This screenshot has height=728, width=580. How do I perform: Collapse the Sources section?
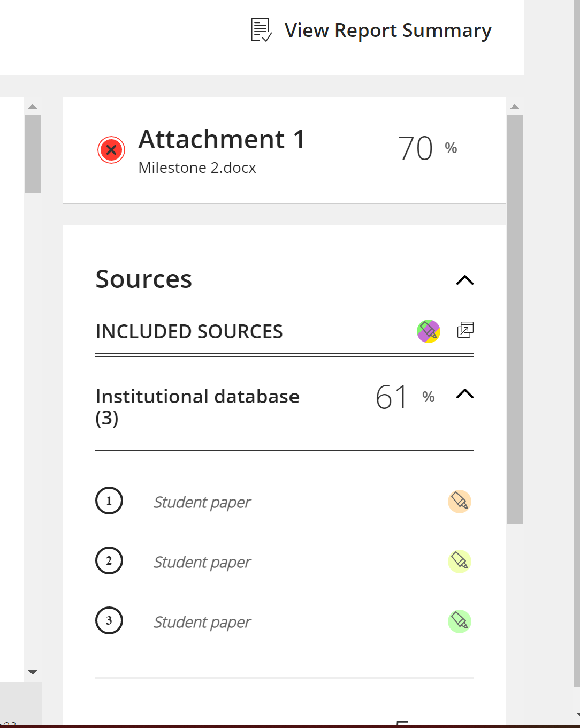tap(465, 280)
